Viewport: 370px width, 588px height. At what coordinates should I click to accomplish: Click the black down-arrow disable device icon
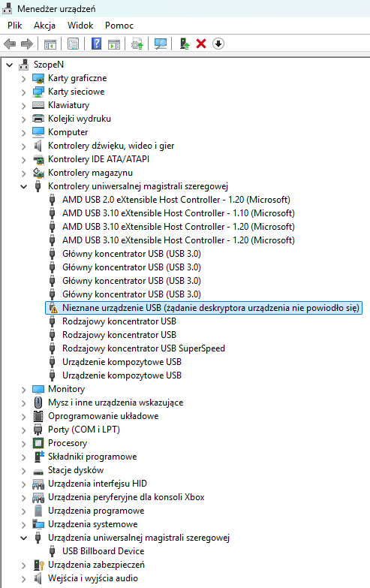pos(218,44)
